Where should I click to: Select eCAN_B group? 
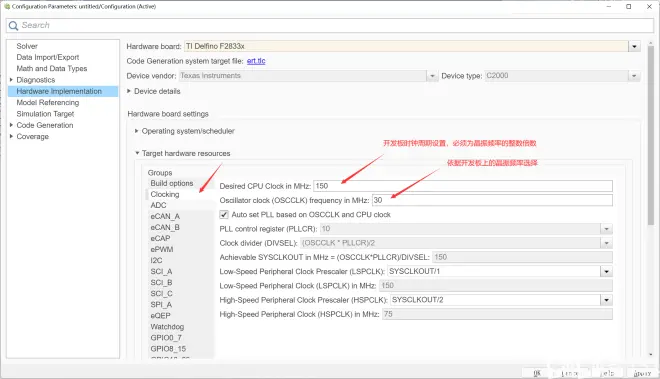pos(165,227)
